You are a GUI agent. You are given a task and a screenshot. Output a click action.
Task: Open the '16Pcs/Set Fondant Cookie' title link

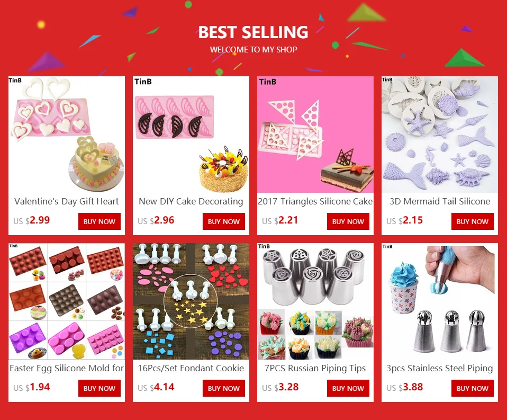click(191, 369)
